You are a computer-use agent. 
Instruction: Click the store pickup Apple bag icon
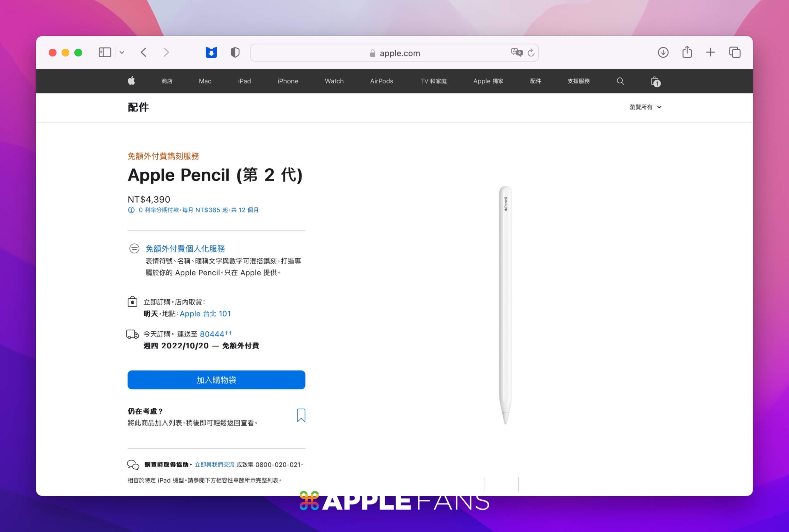click(x=133, y=302)
